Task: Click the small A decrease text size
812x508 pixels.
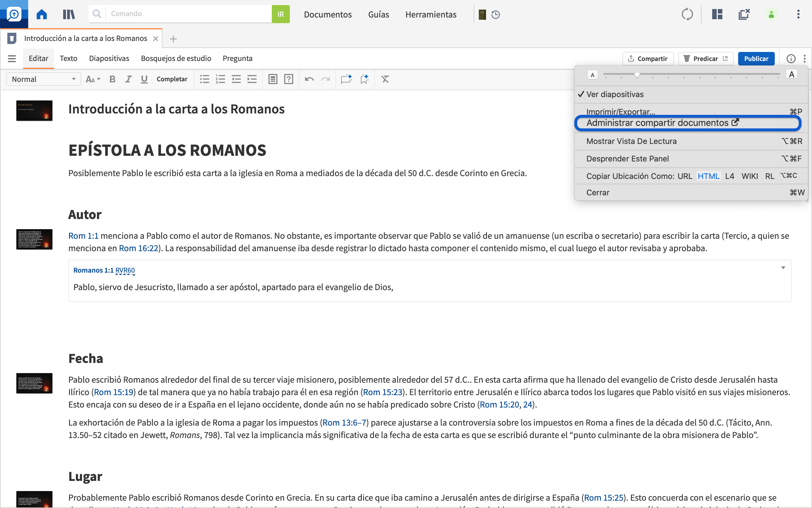Action: tap(593, 75)
